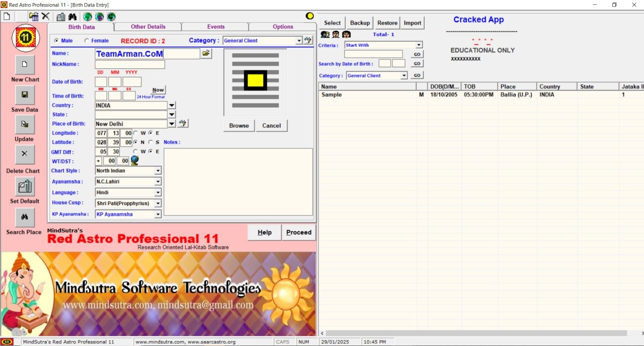This screenshot has width=644, height=346.
Task: Click the Delete Chart X icon
Action: click(x=25, y=154)
